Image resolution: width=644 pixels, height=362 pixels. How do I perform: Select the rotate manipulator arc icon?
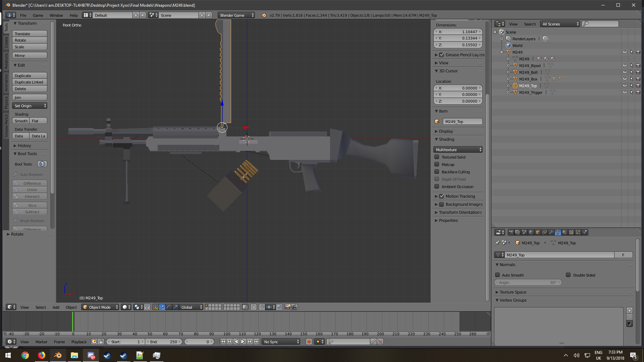coord(169,307)
